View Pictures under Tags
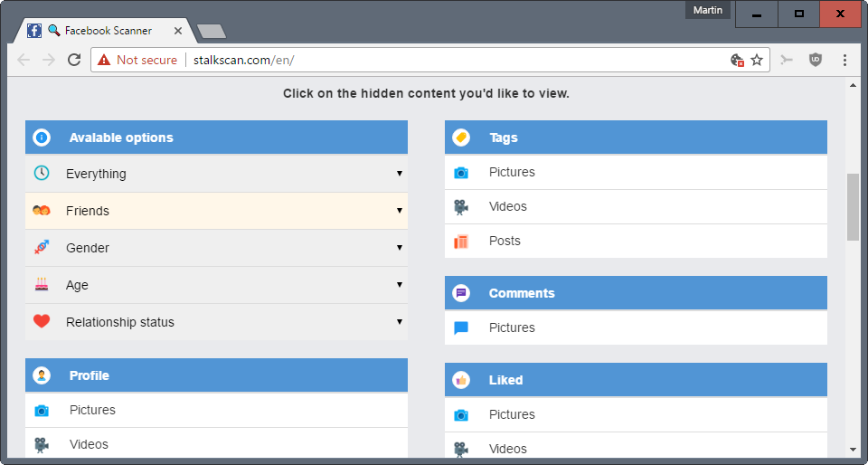The height and width of the screenshot is (465, 868). [636, 172]
